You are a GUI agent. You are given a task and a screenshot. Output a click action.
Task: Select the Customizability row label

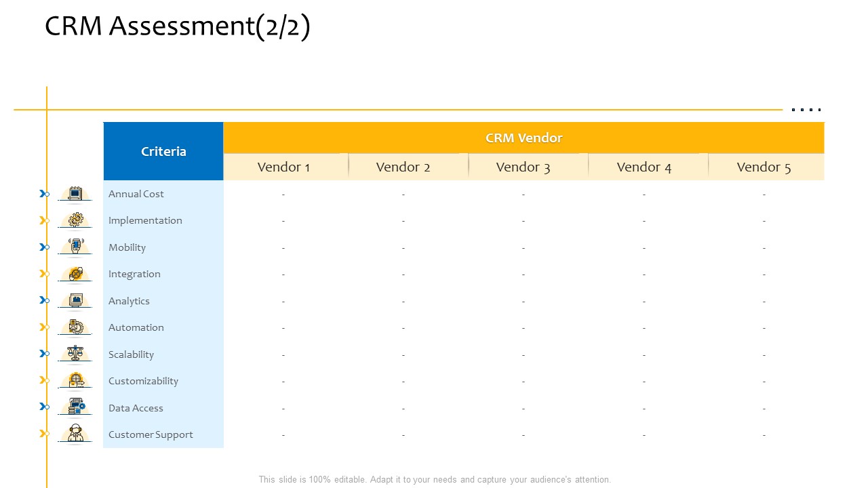143,381
